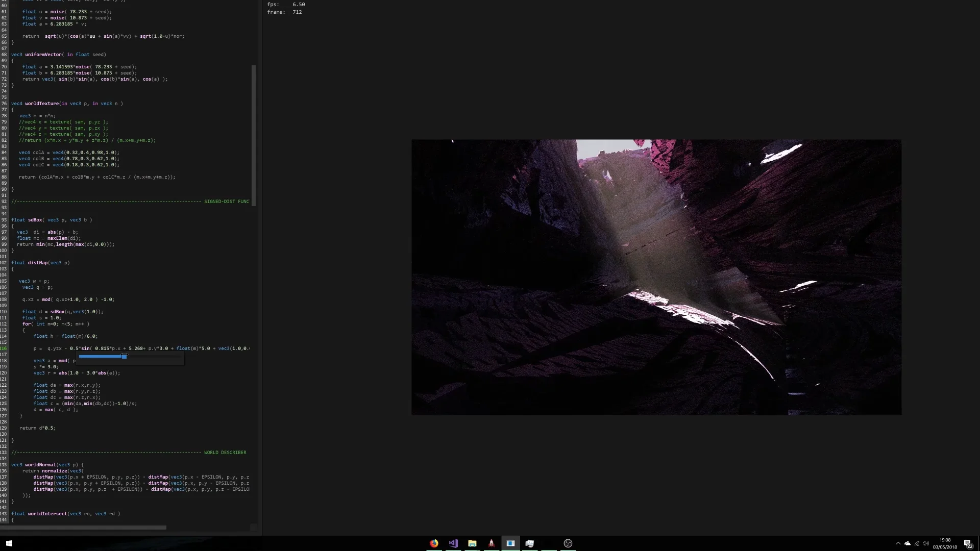The image size is (980, 551).
Task: Open Action Center showing 22 notifications
Action: click(968, 543)
